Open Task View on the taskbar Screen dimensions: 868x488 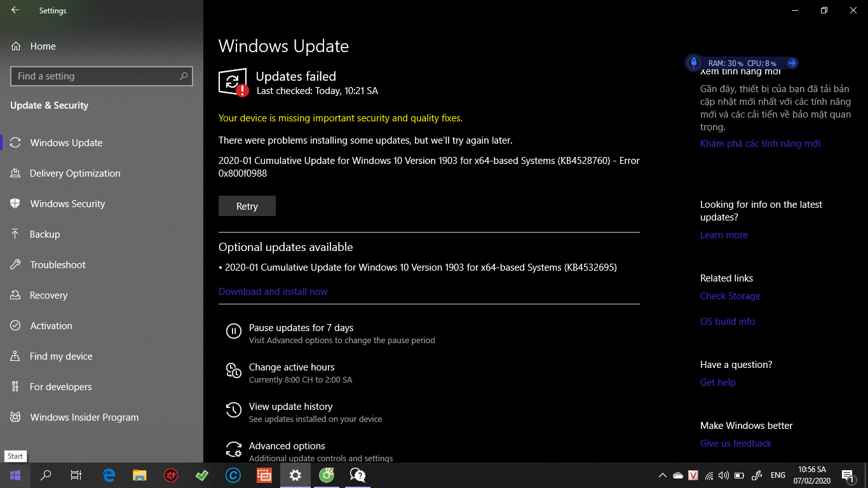point(76,475)
